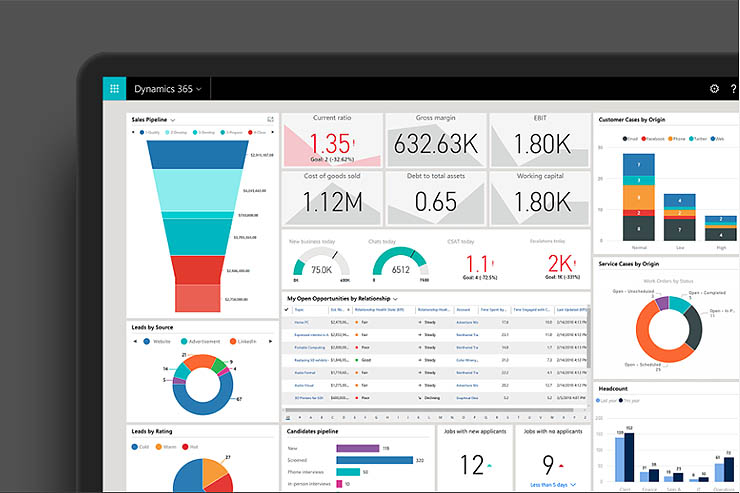Open the app launcher waffle icon
Screen dimensions: 740x493
113,88
